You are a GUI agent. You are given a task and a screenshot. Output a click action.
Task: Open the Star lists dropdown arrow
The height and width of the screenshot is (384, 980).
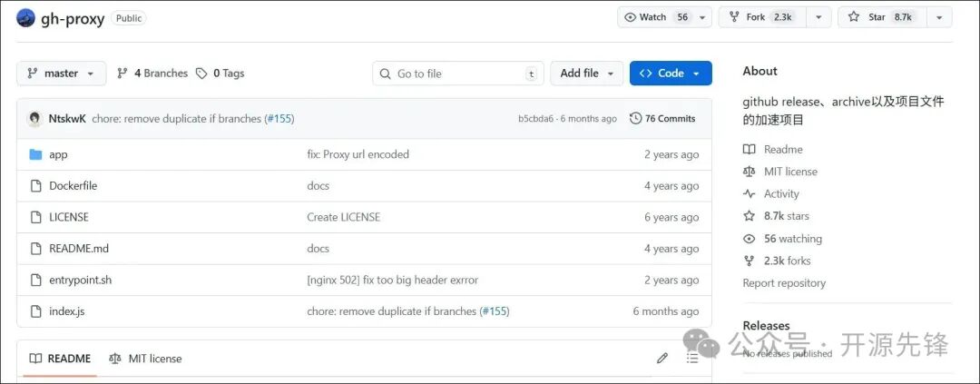pyautogui.click(x=939, y=17)
